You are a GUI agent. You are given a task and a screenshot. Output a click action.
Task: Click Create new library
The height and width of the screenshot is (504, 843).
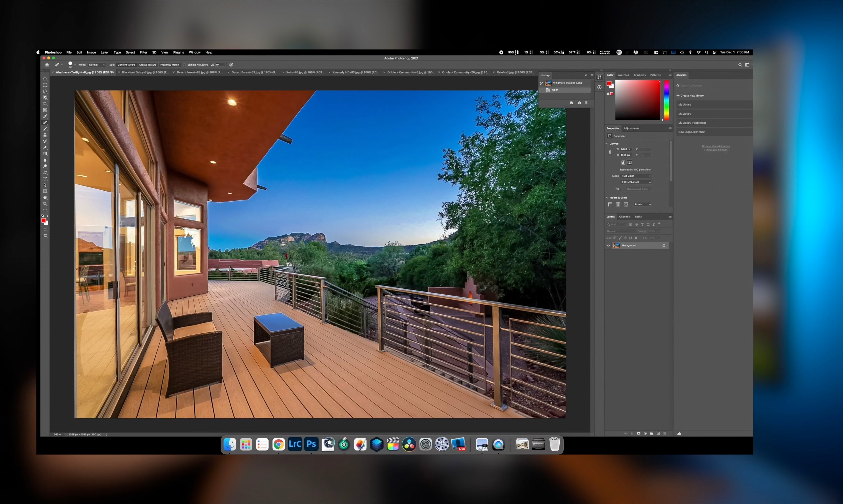690,96
